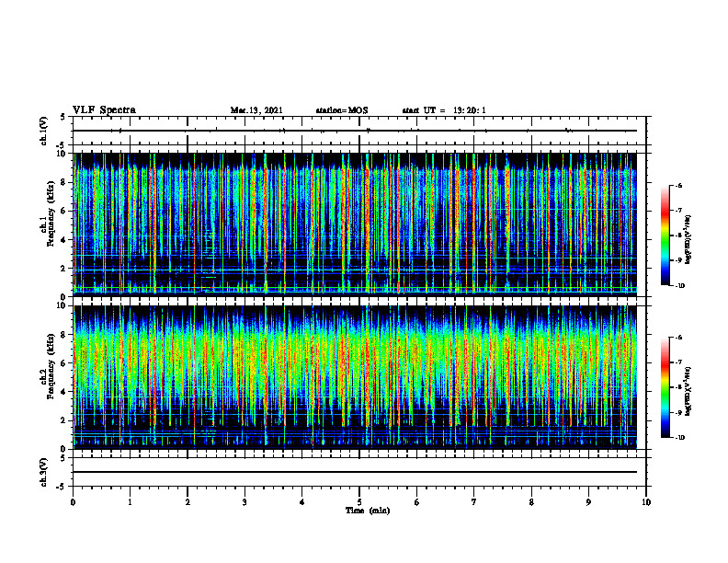Click tick label "9" on the time axis
Viewport: 728px width, 563px height.
coord(588,502)
